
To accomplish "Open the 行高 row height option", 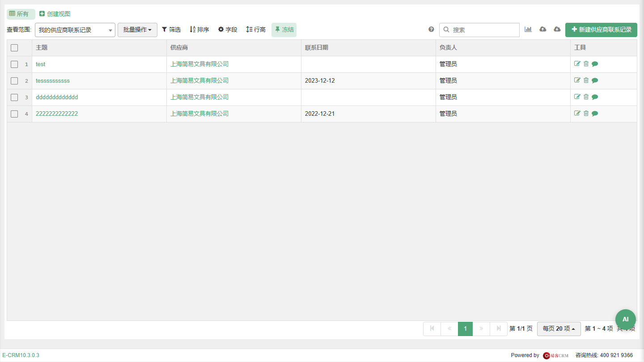I will [256, 29].
